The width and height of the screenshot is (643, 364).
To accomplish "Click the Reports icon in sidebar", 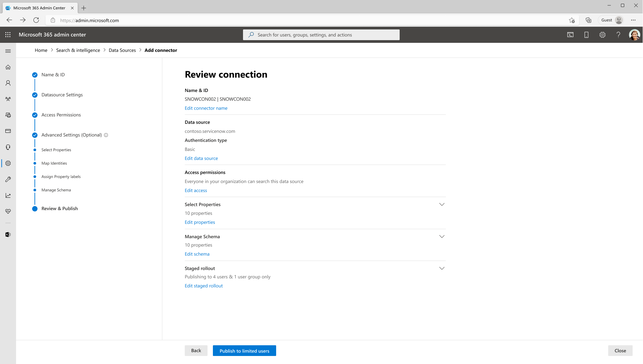I will 8,195.
